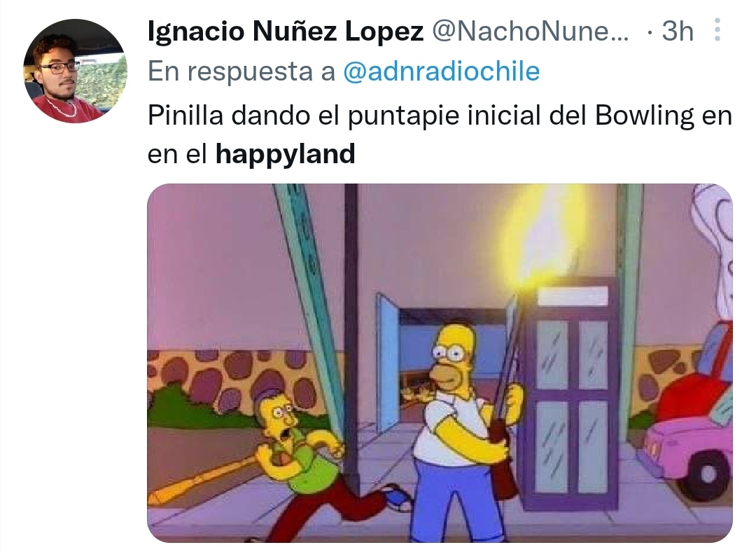Open the tweet's three-dot more options menu
This screenshot has width=756, height=552.
point(717,30)
